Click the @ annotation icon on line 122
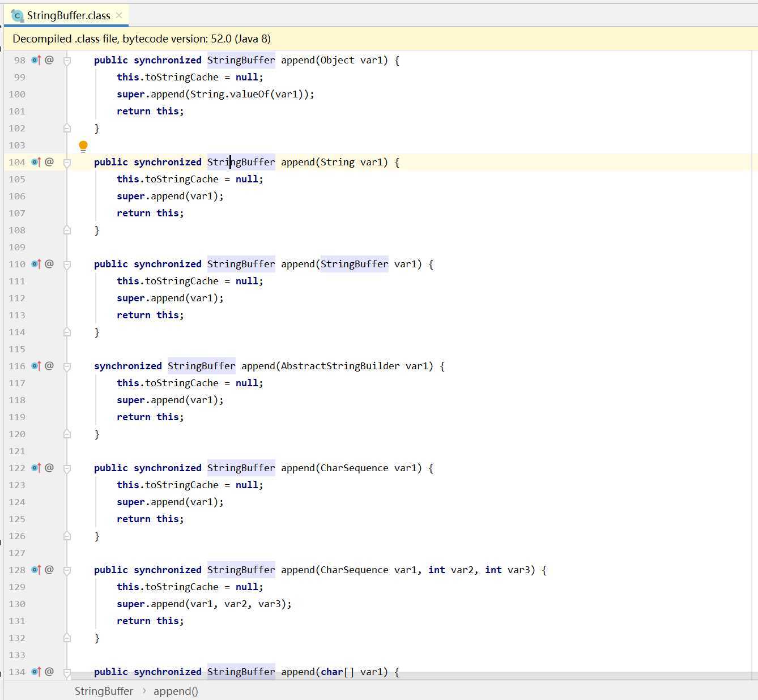Screen dimensions: 758x700 [x=49, y=467]
